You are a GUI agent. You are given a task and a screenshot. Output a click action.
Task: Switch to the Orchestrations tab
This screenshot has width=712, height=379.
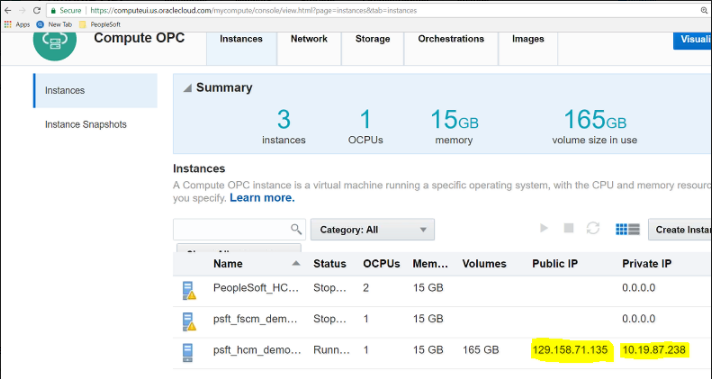tap(451, 39)
